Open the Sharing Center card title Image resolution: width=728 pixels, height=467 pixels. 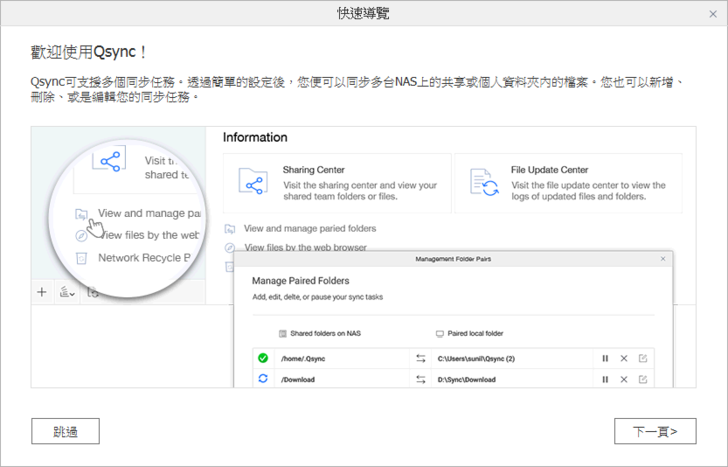[314, 170]
